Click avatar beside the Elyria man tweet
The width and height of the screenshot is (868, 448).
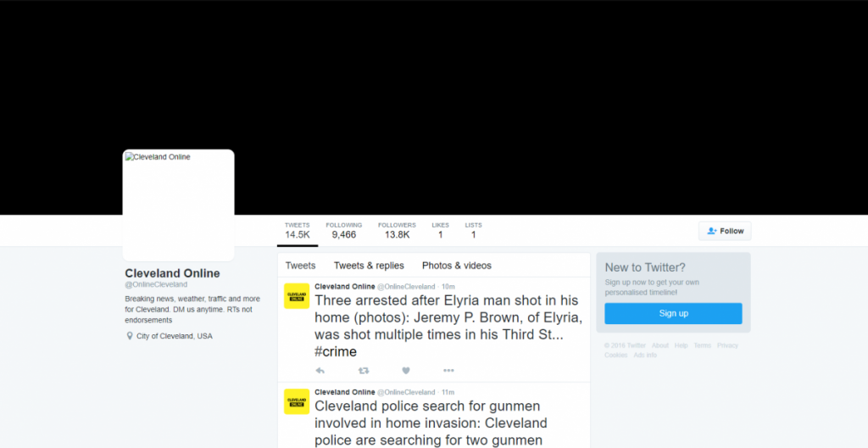pyautogui.click(x=297, y=296)
